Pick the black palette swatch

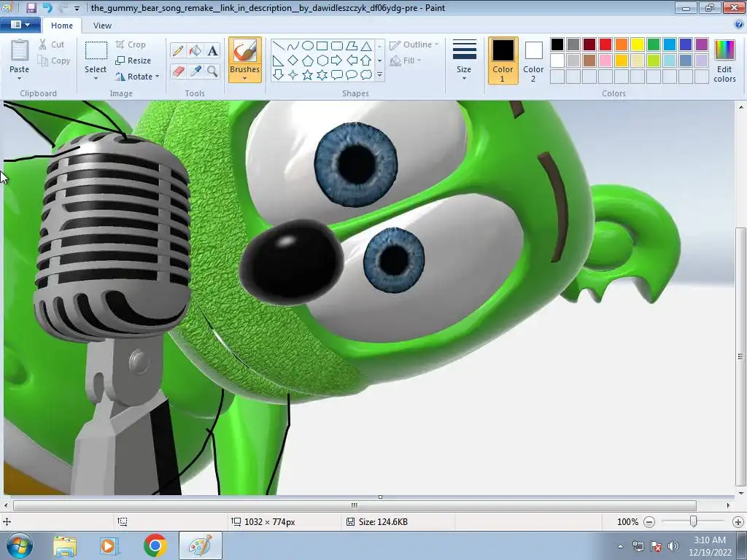pyautogui.click(x=557, y=44)
